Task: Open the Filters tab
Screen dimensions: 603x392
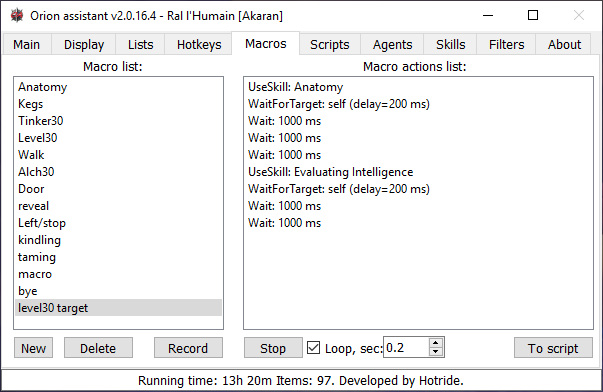Action: click(506, 45)
